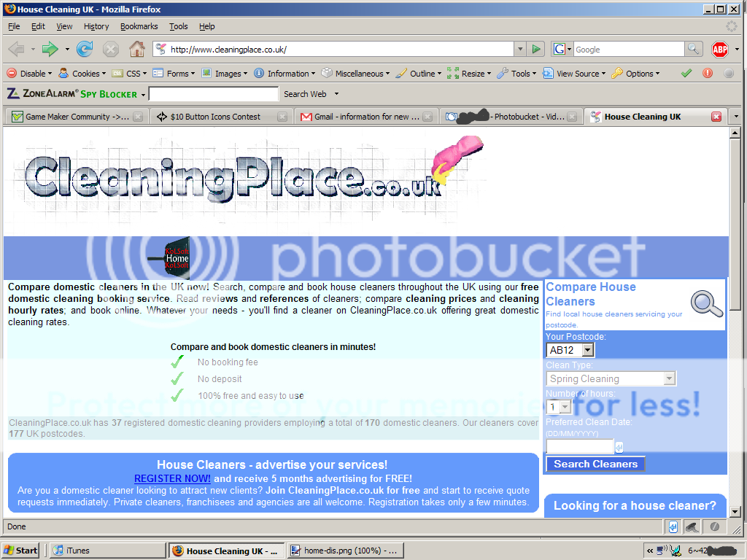
Task: Expand the Forms menu
Action: point(174,74)
